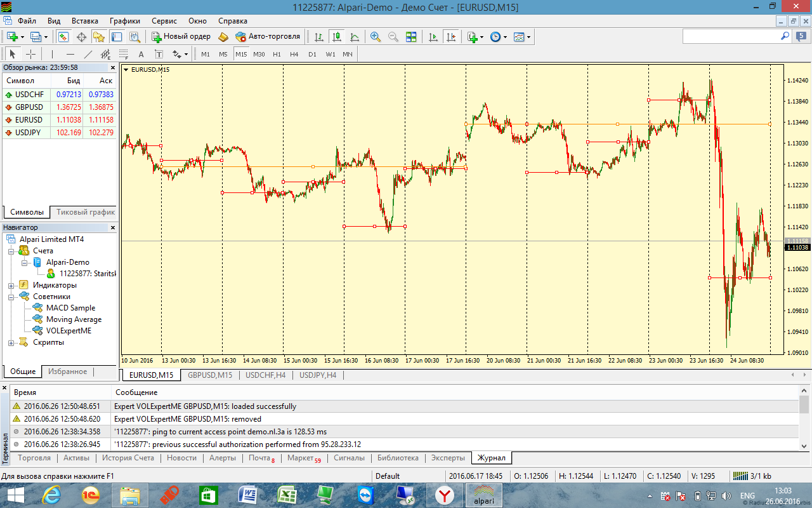Toggle chart shift icon

pyautogui.click(x=451, y=37)
